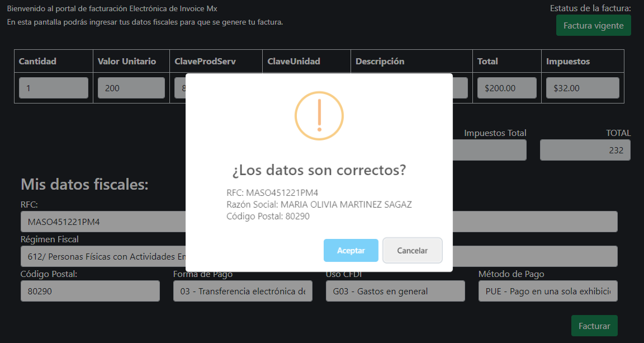Click the Impuestos Total field
Screen dimensions: 644x343
tap(489, 150)
